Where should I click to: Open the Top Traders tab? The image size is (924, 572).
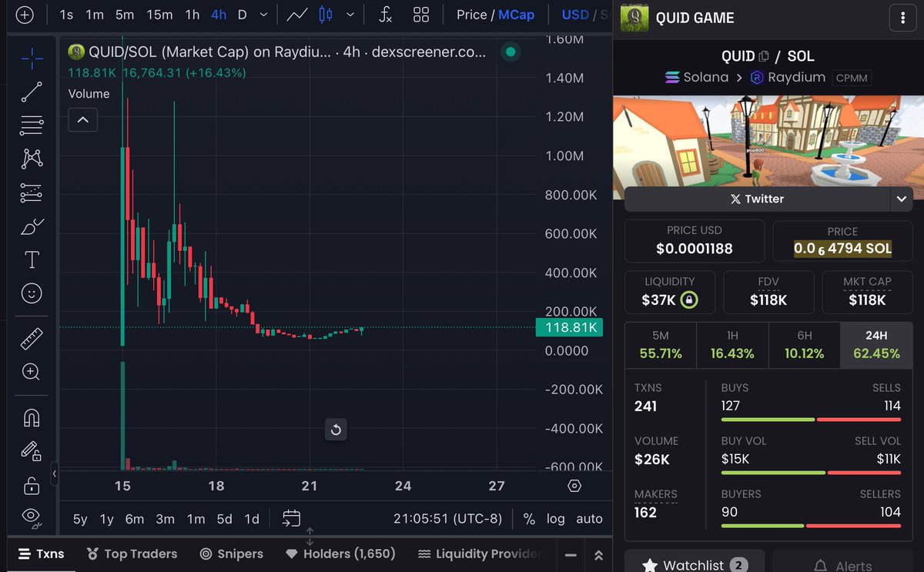(132, 554)
